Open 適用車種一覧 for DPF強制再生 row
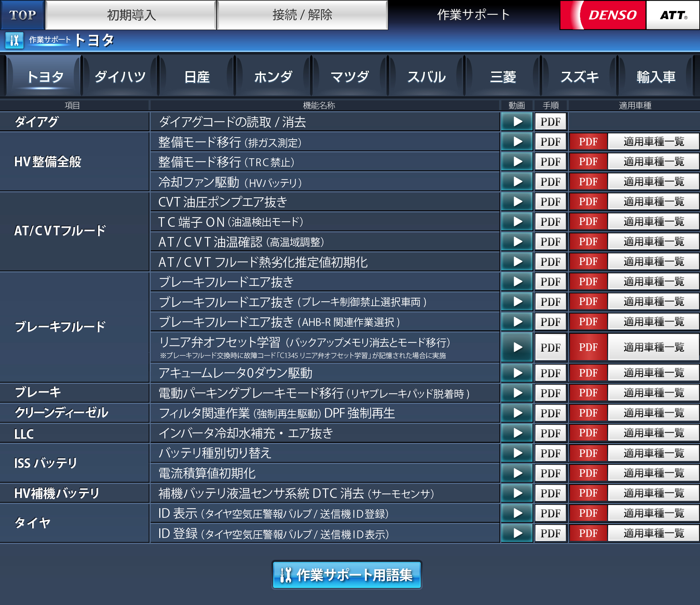700x605 pixels. pyautogui.click(x=653, y=413)
